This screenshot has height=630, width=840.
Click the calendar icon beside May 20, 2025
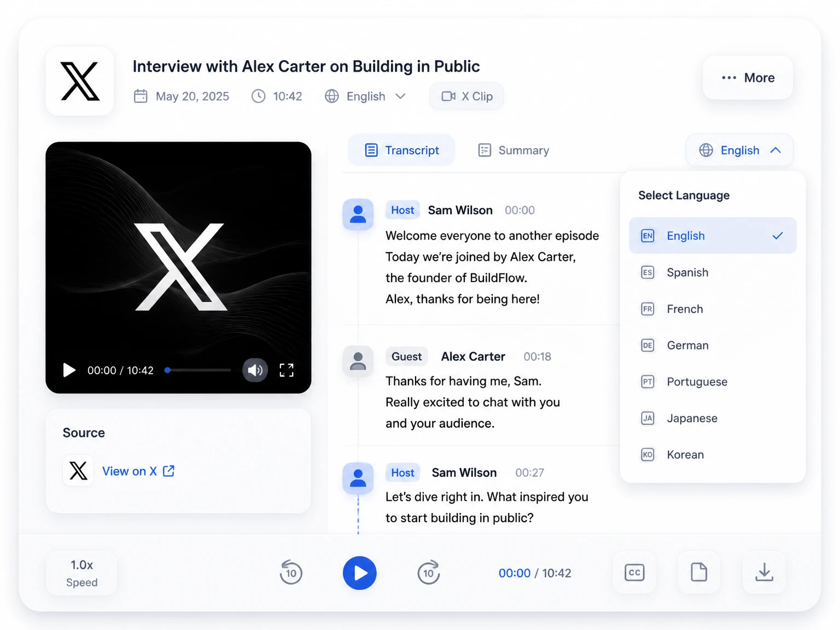coord(141,96)
